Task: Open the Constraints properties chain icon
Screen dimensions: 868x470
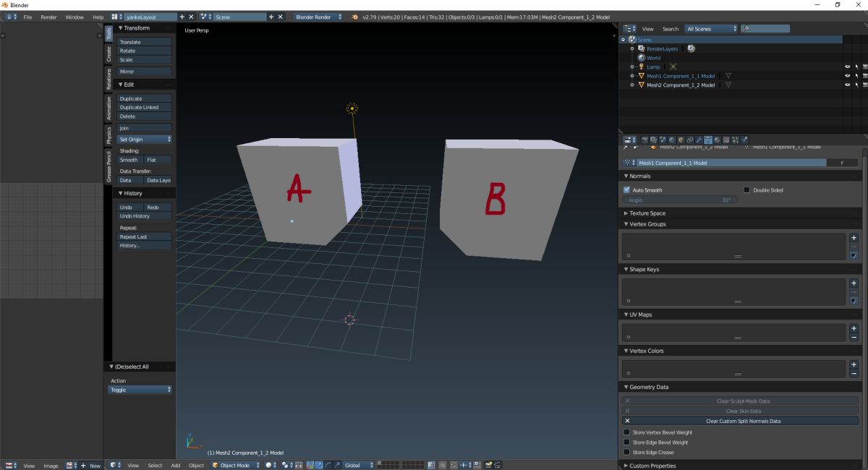Action: coord(690,140)
